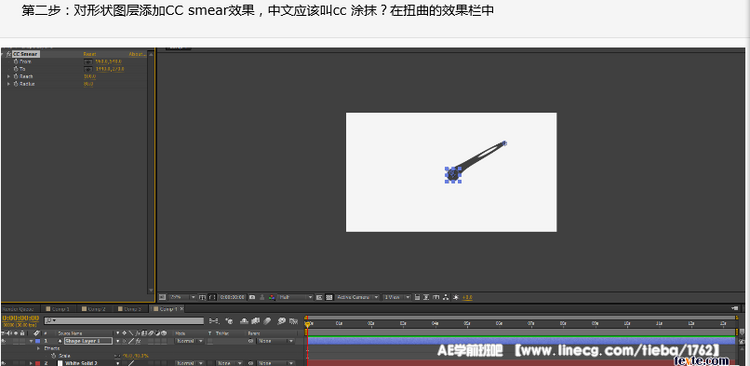The image size is (750, 366).
Task: Click Reset for CC Smear effect
Action: coord(89,54)
